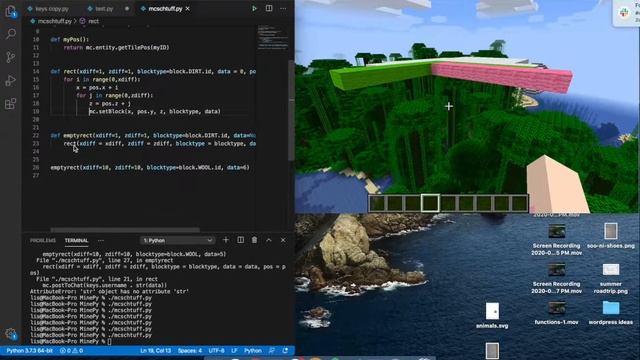
Task: Run the Python file with the play icon
Action: (254, 8)
